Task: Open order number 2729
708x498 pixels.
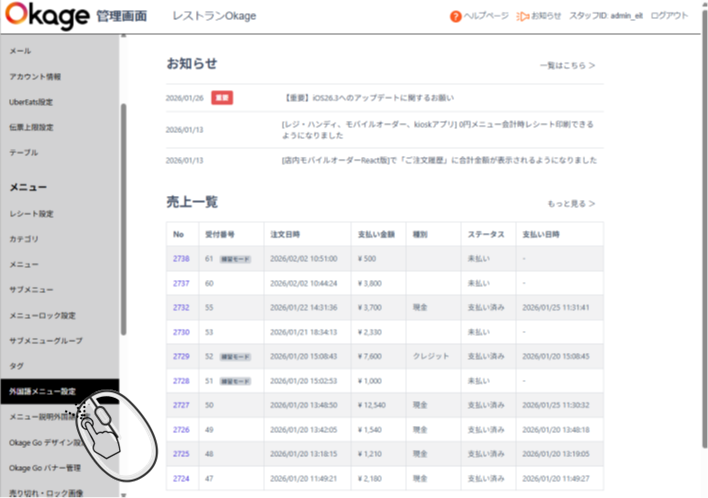Action: pos(180,356)
